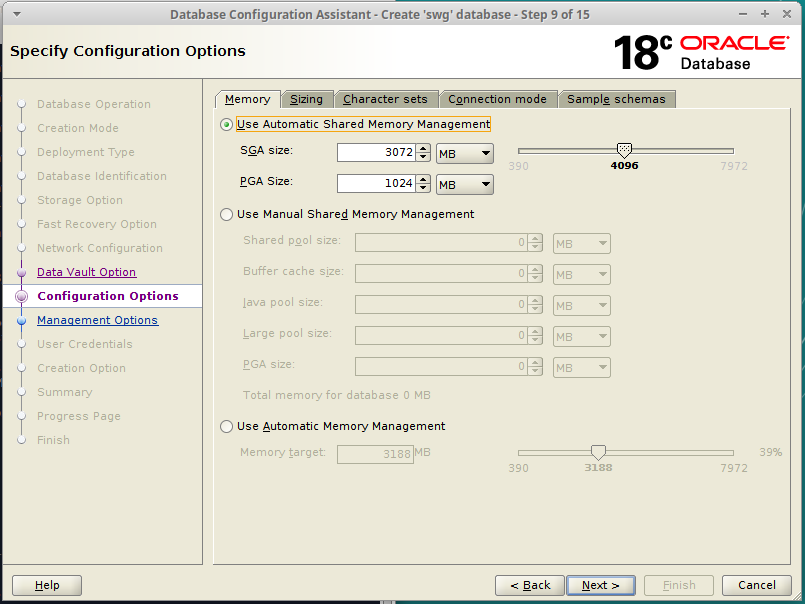Open the window menu arrow in title bar
Screen dimensions: 805x604
click(x=17, y=14)
